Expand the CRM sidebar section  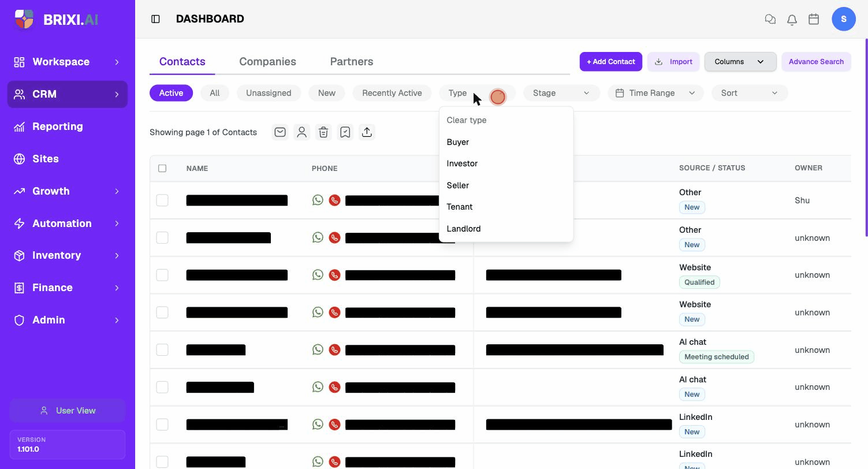point(68,94)
